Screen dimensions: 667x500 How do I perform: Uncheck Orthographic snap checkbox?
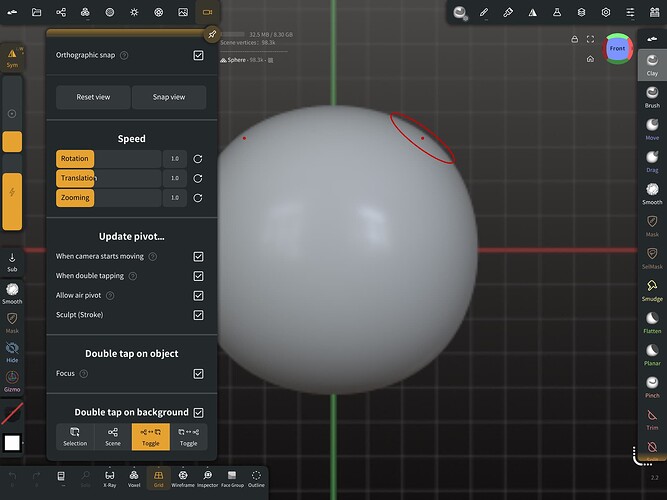[x=198, y=55]
